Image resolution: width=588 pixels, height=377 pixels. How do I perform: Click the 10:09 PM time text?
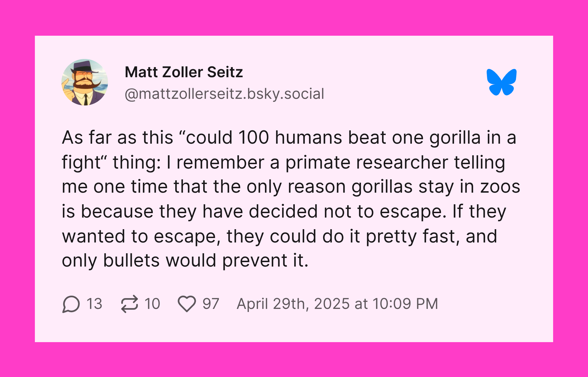(x=405, y=304)
